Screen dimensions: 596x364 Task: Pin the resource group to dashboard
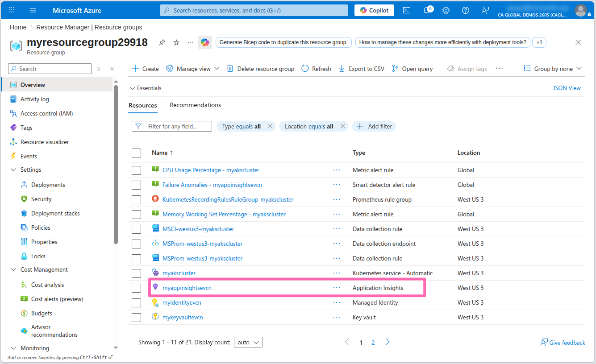pos(162,42)
